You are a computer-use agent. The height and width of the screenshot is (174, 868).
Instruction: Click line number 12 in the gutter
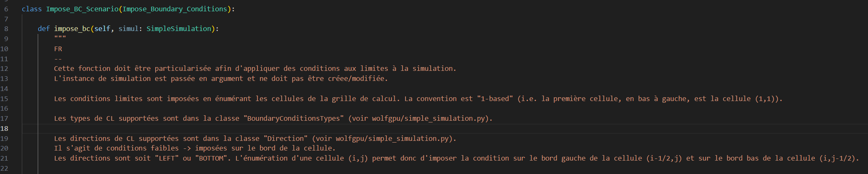tap(4, 69)
